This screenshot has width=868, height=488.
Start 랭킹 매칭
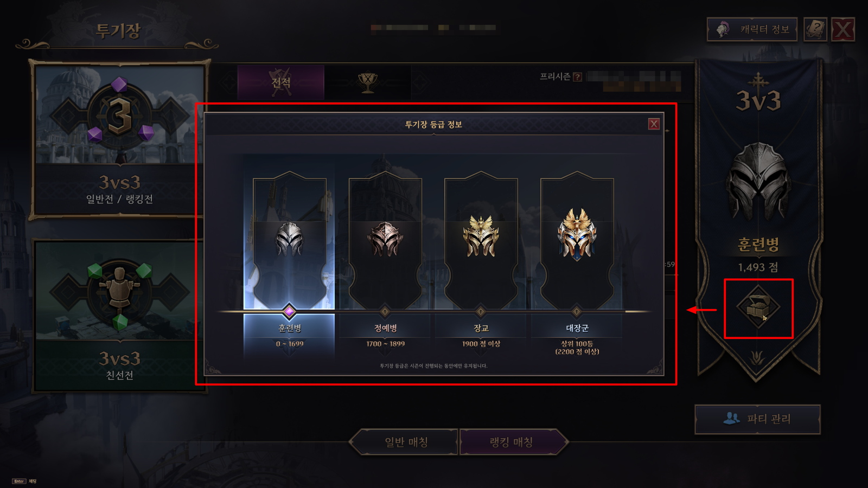click(513, 442)
